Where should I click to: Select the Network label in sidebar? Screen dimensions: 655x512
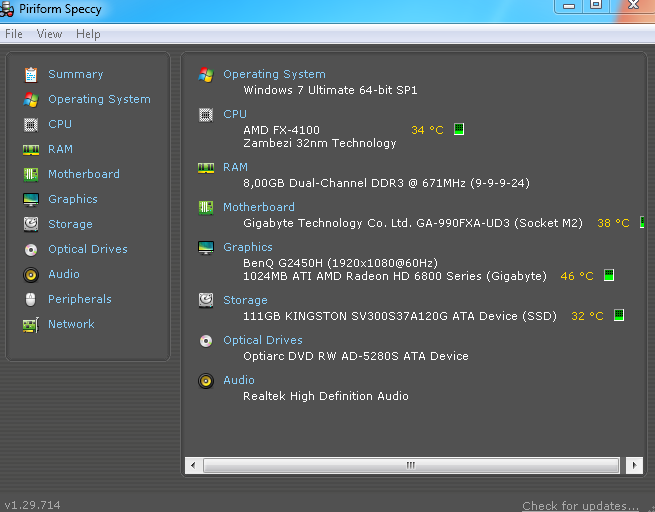point(71,324)
